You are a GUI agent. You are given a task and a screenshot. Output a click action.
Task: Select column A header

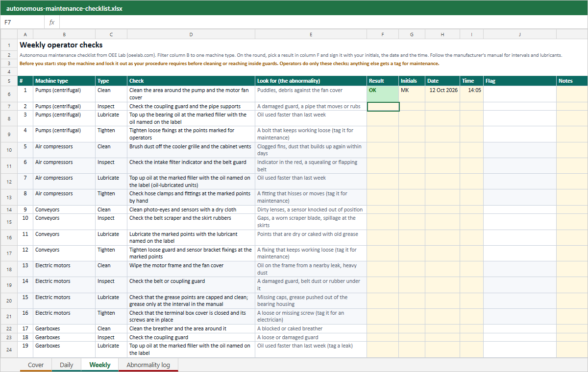tap(25, 34)
